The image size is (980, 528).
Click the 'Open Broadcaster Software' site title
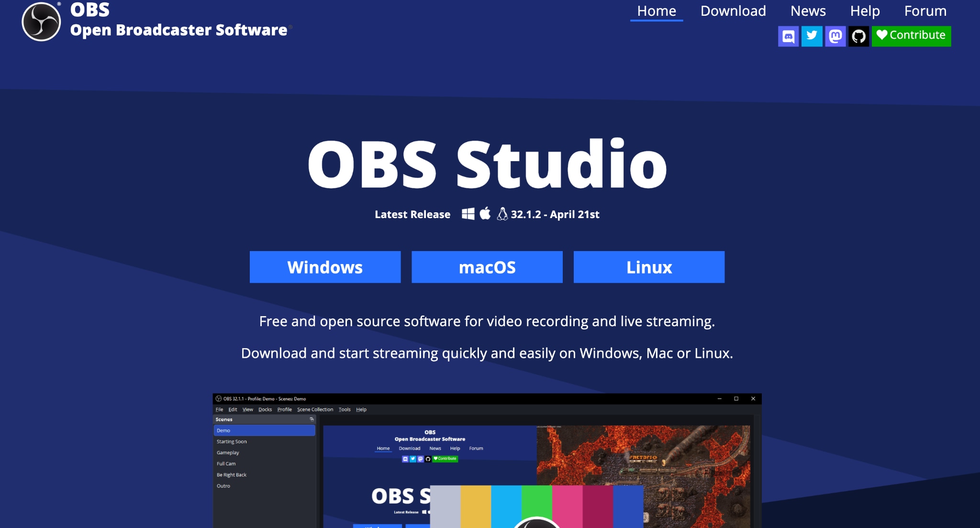pos(179,30)
